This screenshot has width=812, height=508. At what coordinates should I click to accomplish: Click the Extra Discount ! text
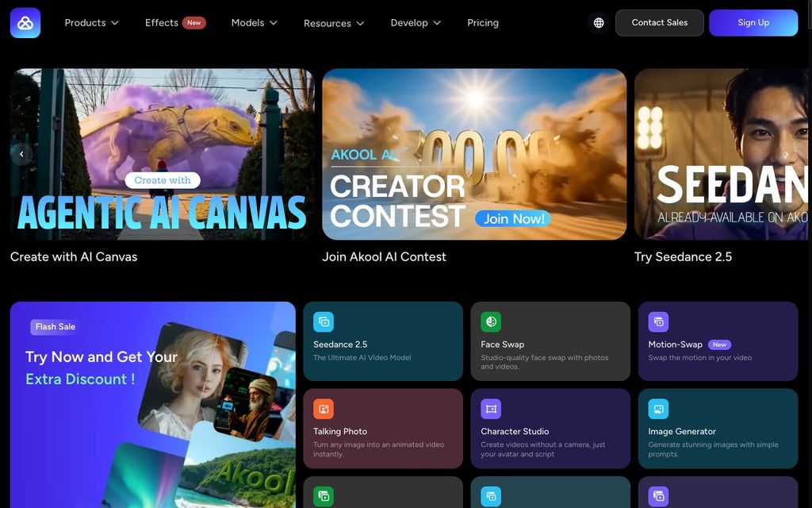(80, 379)
